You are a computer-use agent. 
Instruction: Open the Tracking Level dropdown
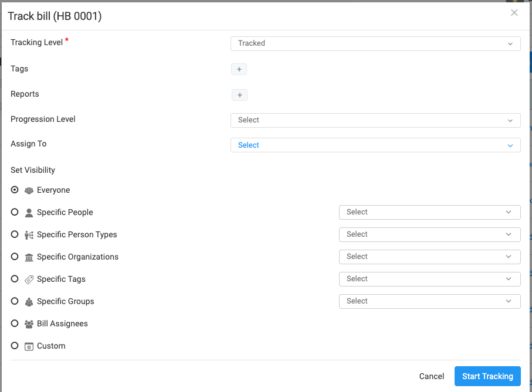(375, 43)
